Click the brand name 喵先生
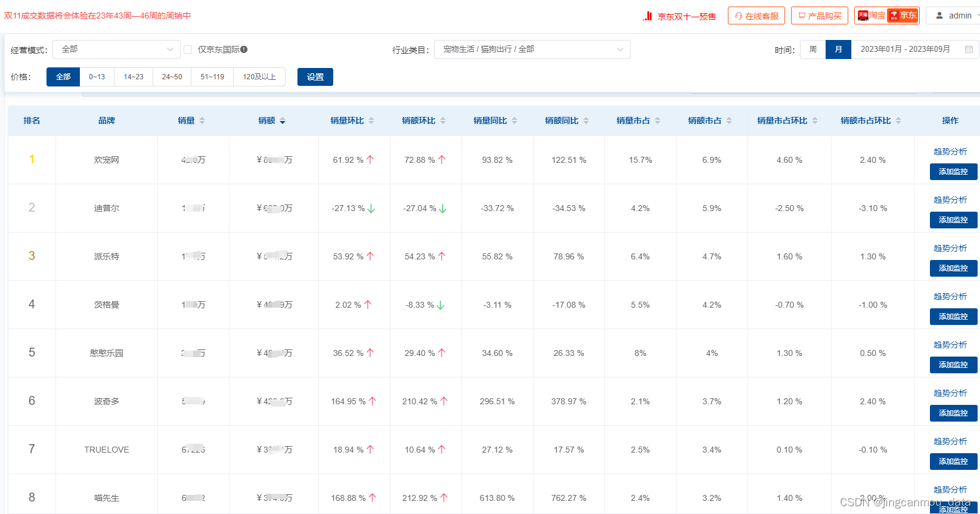The height and width of the screenshot is (514, 980). pyautogui.click(x=107, y=498)
